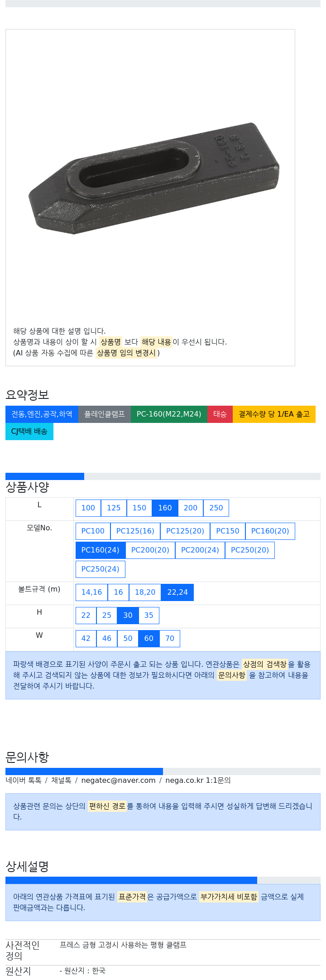Image resolution: width=326 pixels, height=980 pixels.
Task: Click the black clamp product image
Action: coord(154,178)
